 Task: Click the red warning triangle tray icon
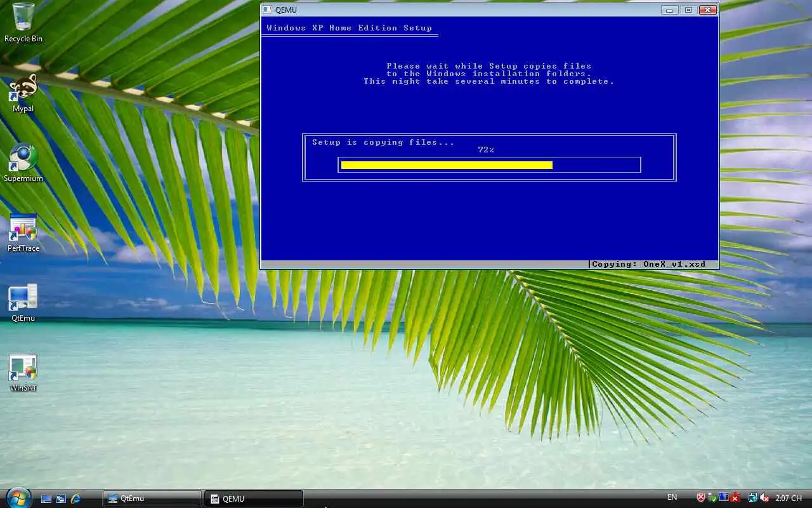pos(735,498)
